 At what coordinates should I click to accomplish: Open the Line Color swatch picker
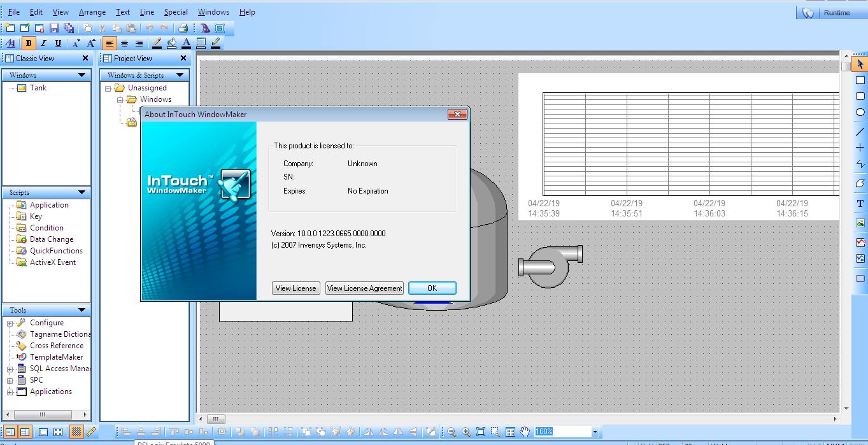[157, 43]
